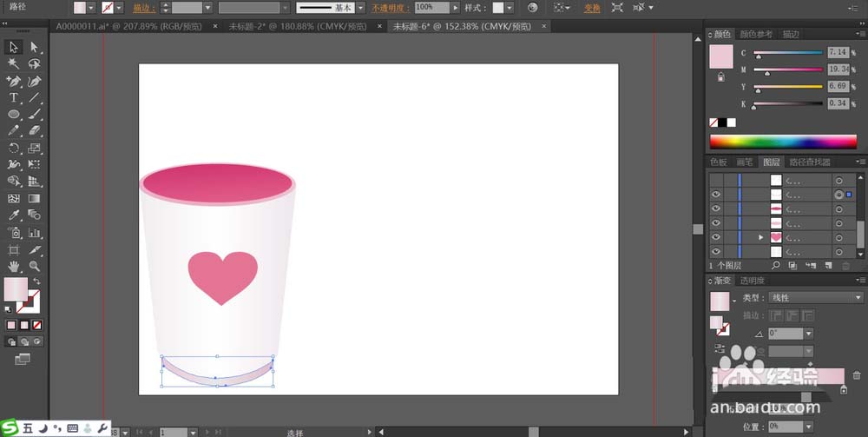Click the locate object magnifier in Layers panel
Viewport: 868px width, 437px height.
[776, 265]
